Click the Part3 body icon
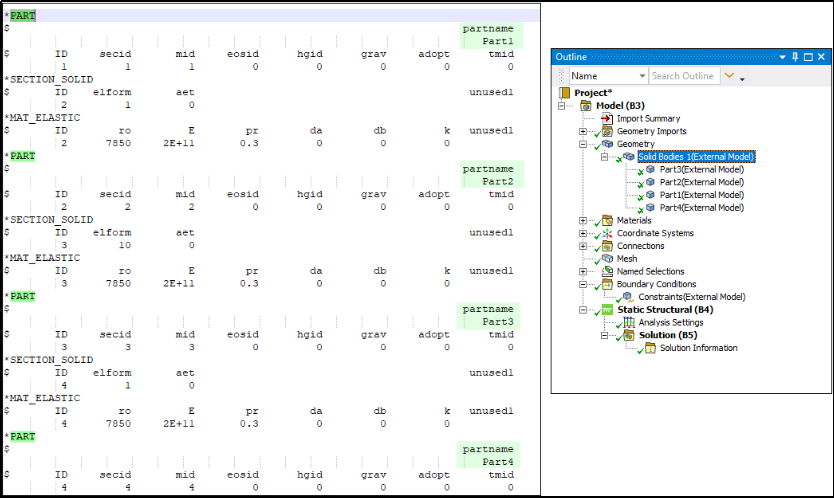 [650, 170]
